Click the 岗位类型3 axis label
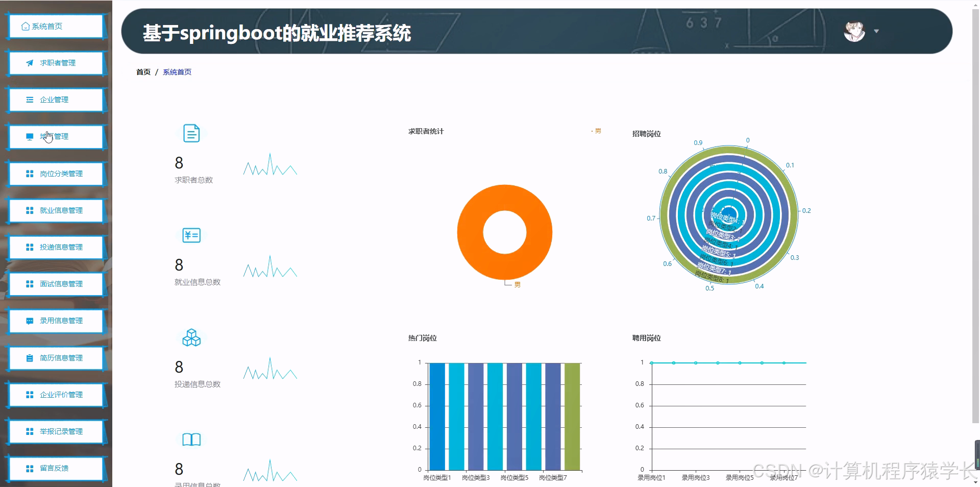Viewport: 980px width, 487px height. pos(476,478)
